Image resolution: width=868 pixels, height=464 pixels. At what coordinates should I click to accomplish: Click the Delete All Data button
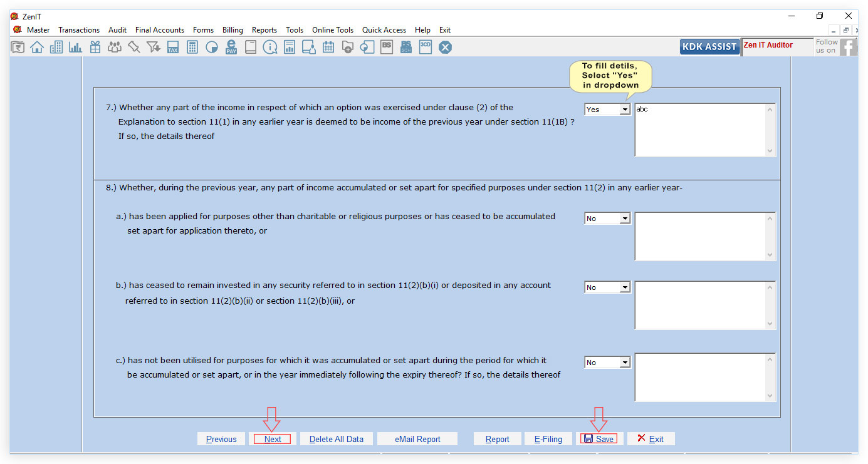click(x=337, y=439)
